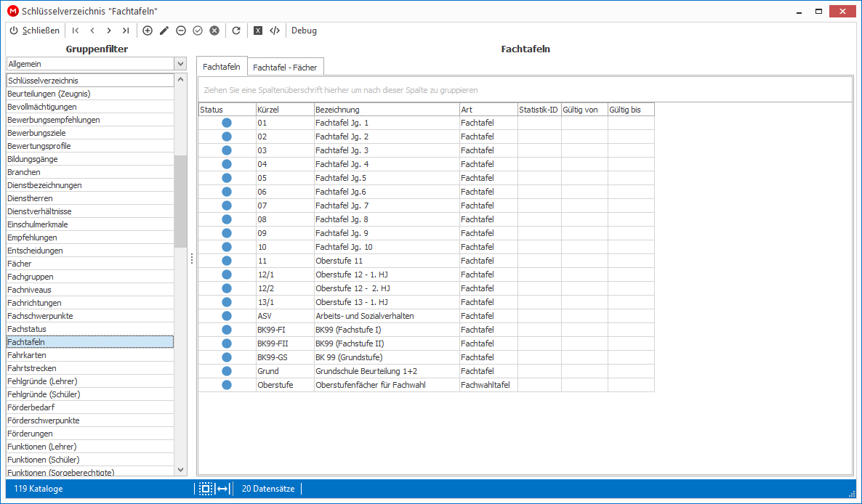
Task: Jump to first record arrow icon
Action: pyautogui.click(x=76, y=31)
